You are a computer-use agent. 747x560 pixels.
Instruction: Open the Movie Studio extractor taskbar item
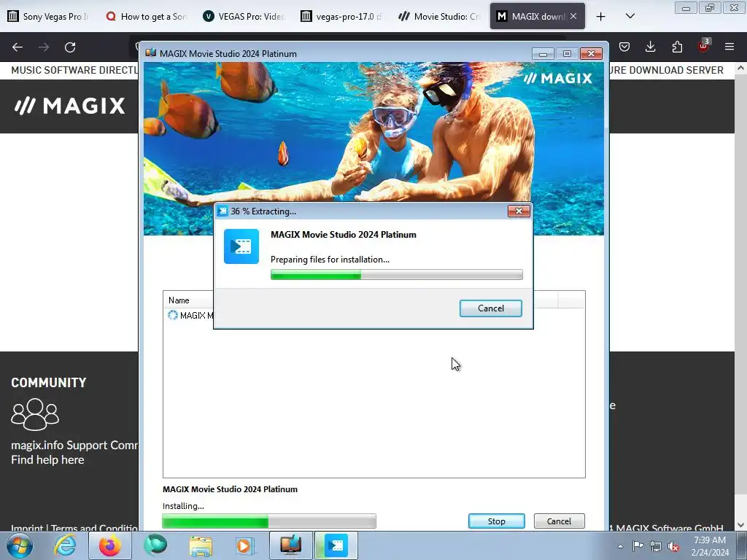336,545
